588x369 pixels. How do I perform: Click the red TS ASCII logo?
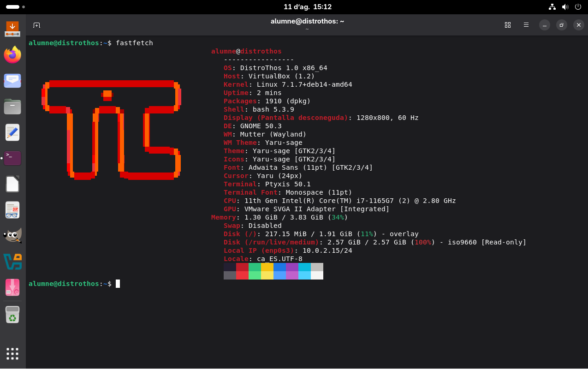(111, 130)
